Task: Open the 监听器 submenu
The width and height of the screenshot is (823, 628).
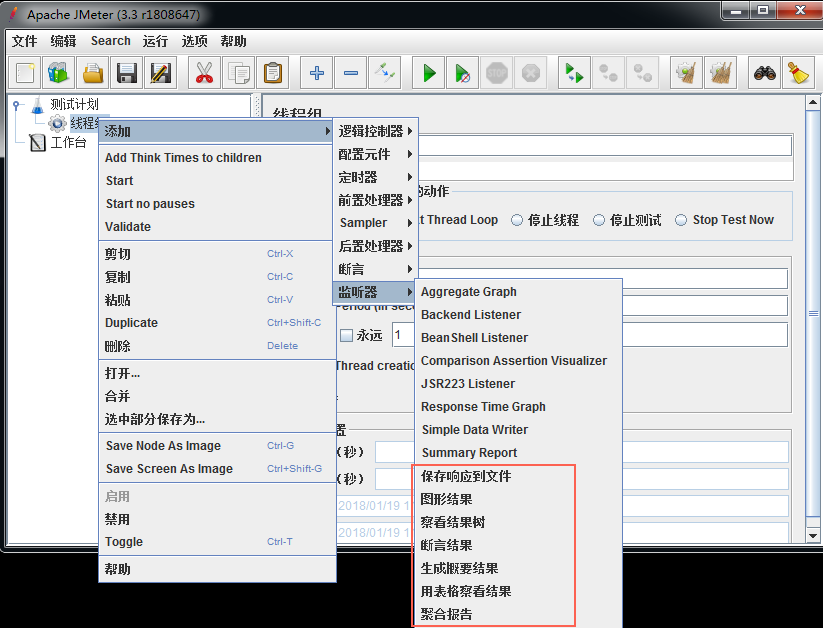Action: pyautogui.click(x=375, y=292)
